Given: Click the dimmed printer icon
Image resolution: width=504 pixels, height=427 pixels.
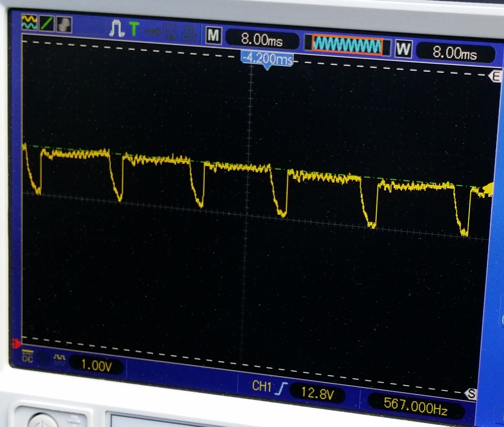Looking at the screenshot, I should [x=189, y=33].
